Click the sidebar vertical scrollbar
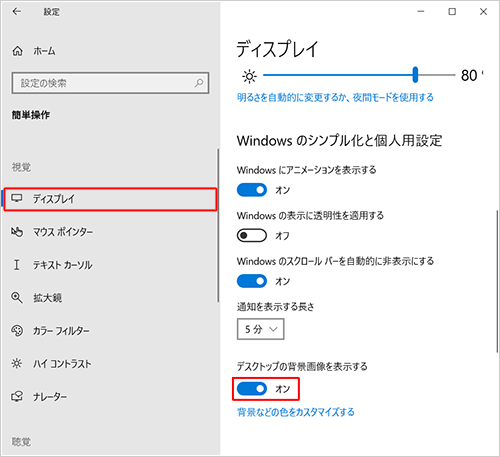This screenshot has width=500, height=457. click(x=218, y=225)
